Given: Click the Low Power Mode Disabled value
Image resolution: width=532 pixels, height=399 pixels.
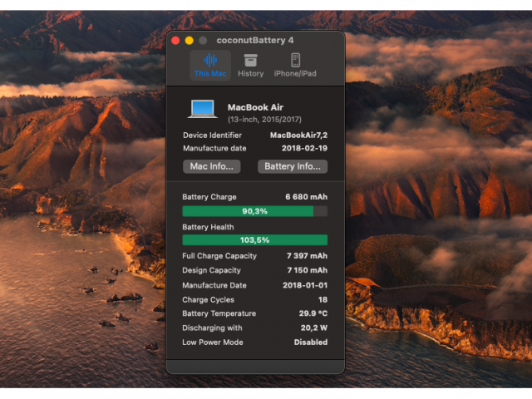Looking at the screenshot, I should click(x=311, y=342).
